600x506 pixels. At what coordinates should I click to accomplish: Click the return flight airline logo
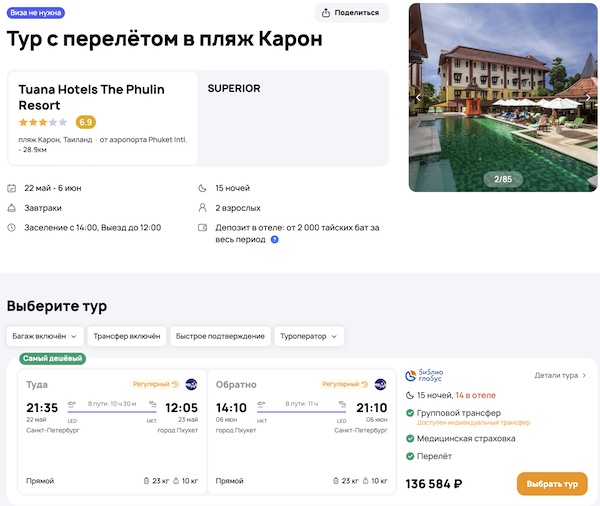click(x=380, y=384)
